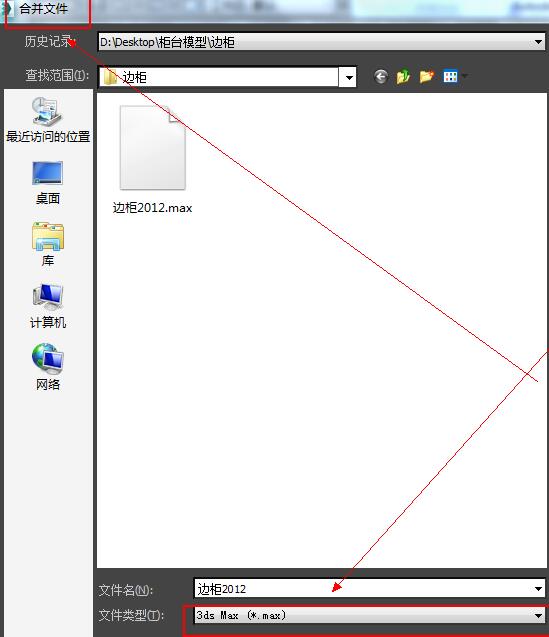
Task: Go back with the back arrow icon
Action: tap(380, 76)
